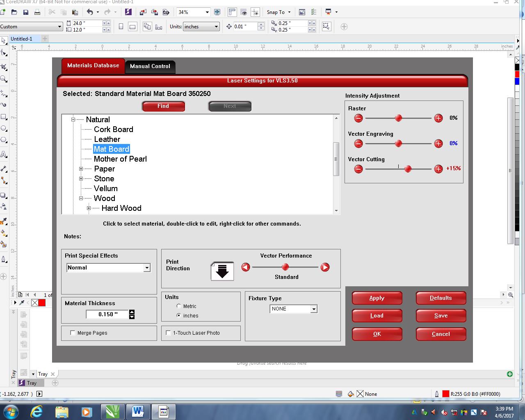The image size is (525, 420).
Task: Select the Tray tab at the bottom
Action: (x=32, y=383)
